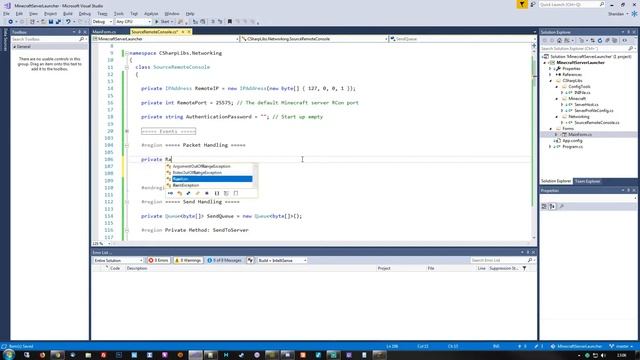The height and width of the screenshot is (360, 640).
Task: Sort Error List by Project column
Action: coord(384,269)
